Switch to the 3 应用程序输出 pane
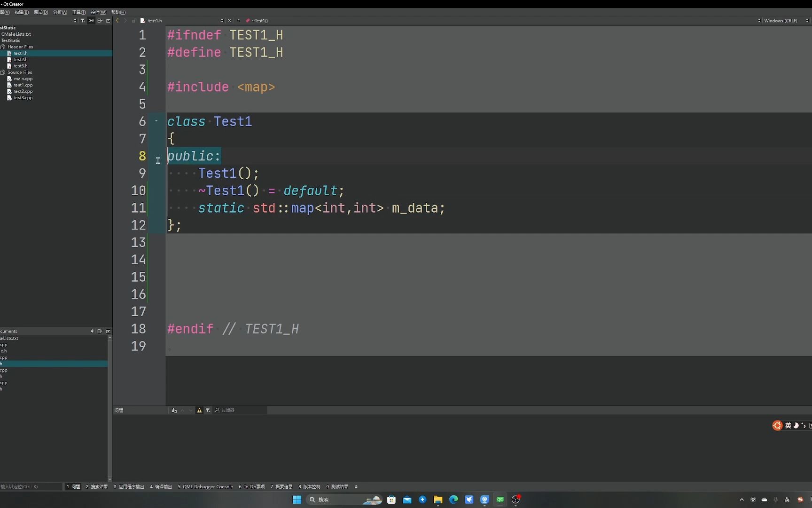The image size is (812, 508). (129, 486)
